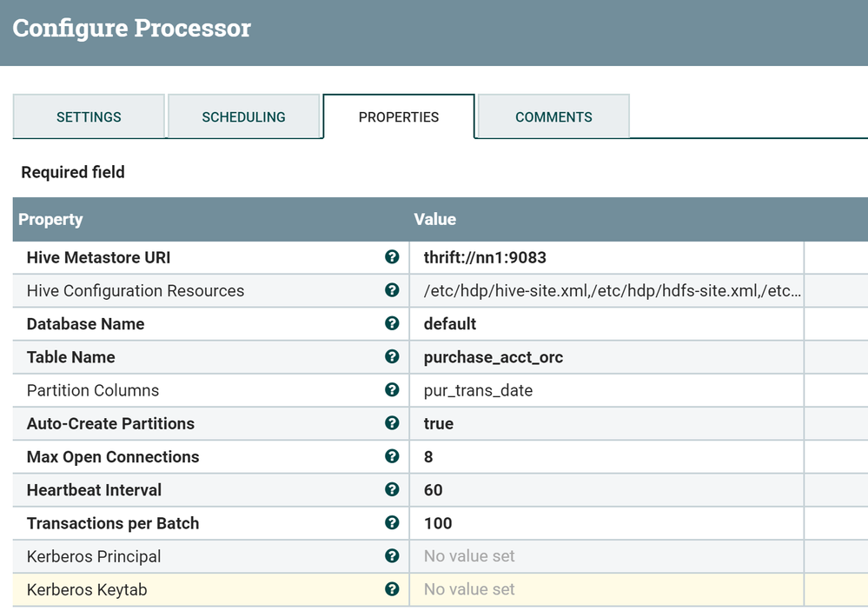
Task: Go to the Comments tab
Action: pos(553,116)
